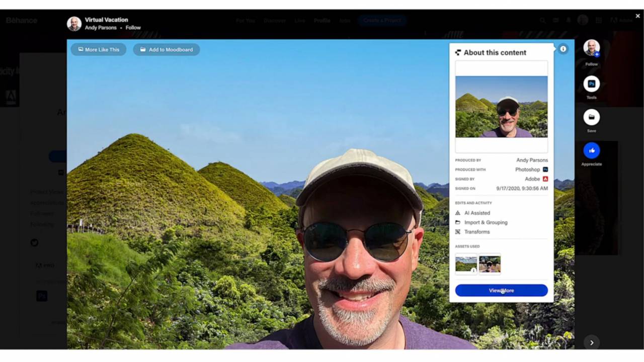
Task: Click the dimmed user avatar in the background nav
Action: click(x=583, y=20)
